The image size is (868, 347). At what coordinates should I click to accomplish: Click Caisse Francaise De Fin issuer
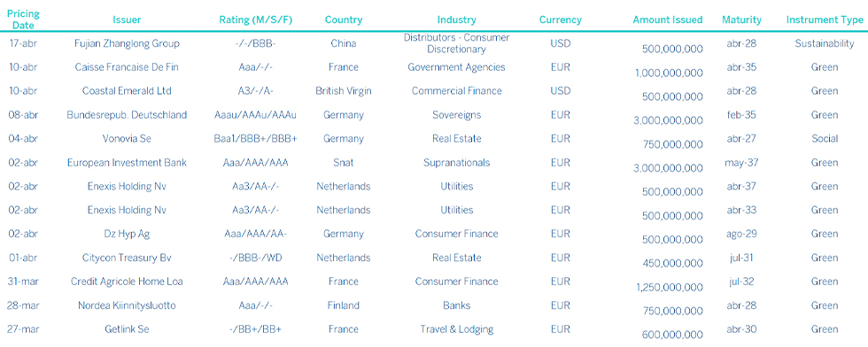127,67
